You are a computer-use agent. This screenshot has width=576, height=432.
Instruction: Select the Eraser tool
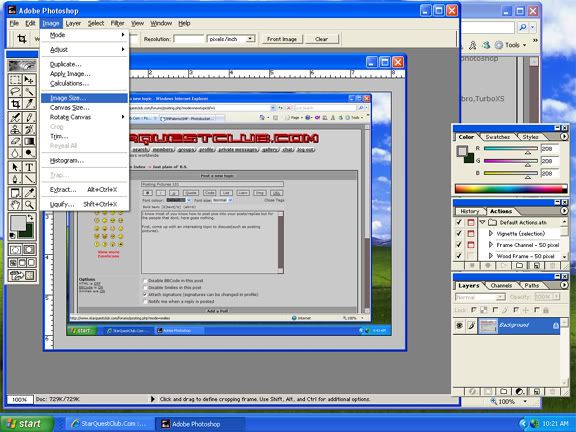pyautogui.click(x=15, y=141)
